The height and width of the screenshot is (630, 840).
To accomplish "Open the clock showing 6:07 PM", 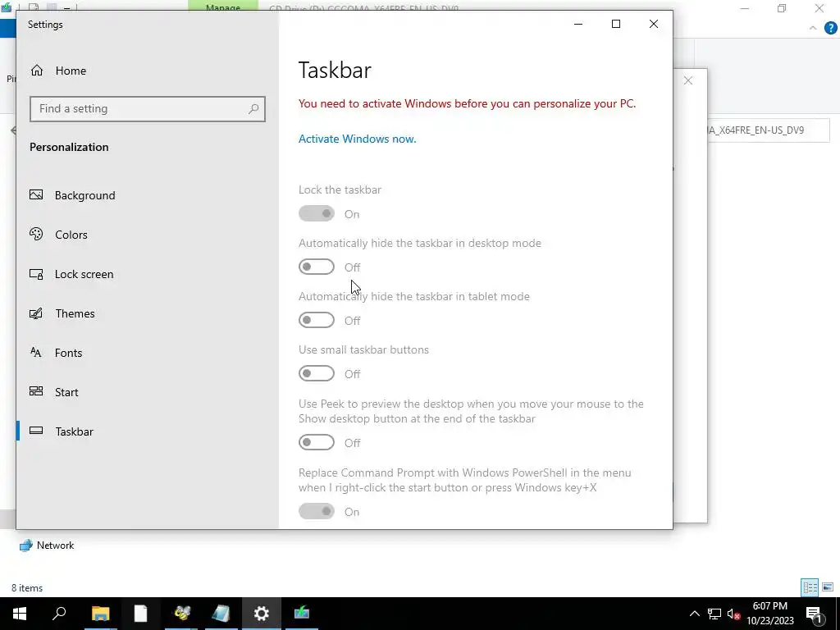I will tap(770, 614).
